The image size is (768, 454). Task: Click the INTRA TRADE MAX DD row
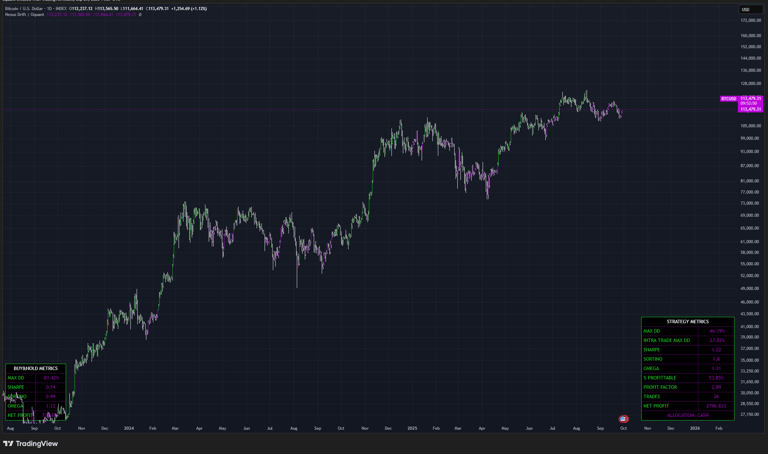(x=687, y=340)
